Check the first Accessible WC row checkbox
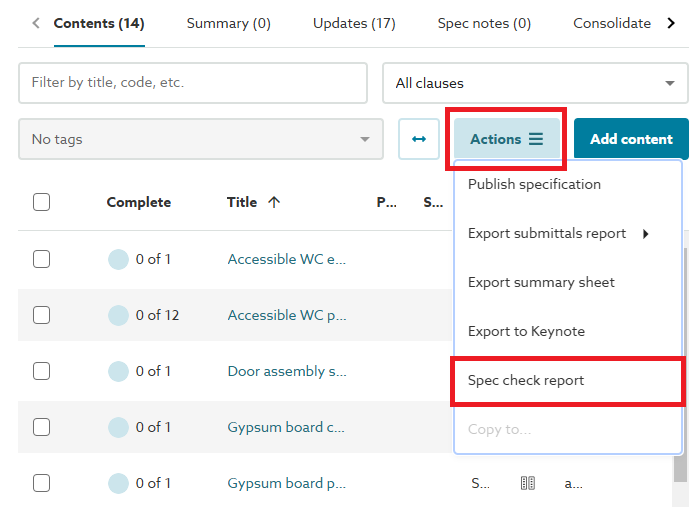 click(x=41, y=259)
